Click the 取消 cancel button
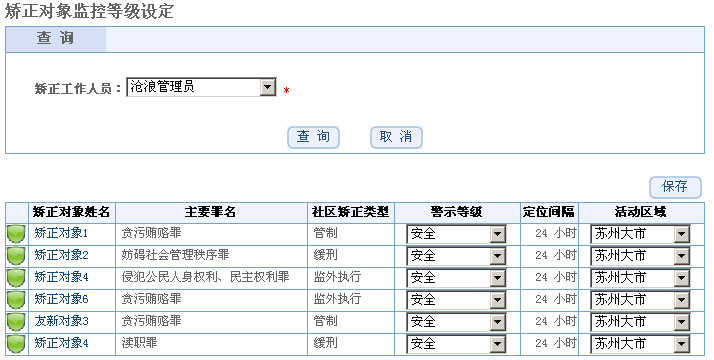The image size is (714, 360). coord(396,137)
